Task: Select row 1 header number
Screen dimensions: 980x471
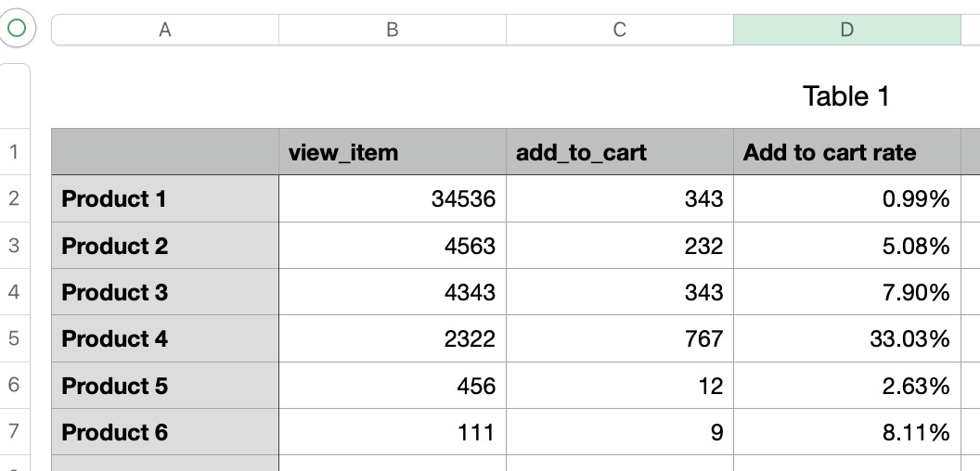Action: 14,152
